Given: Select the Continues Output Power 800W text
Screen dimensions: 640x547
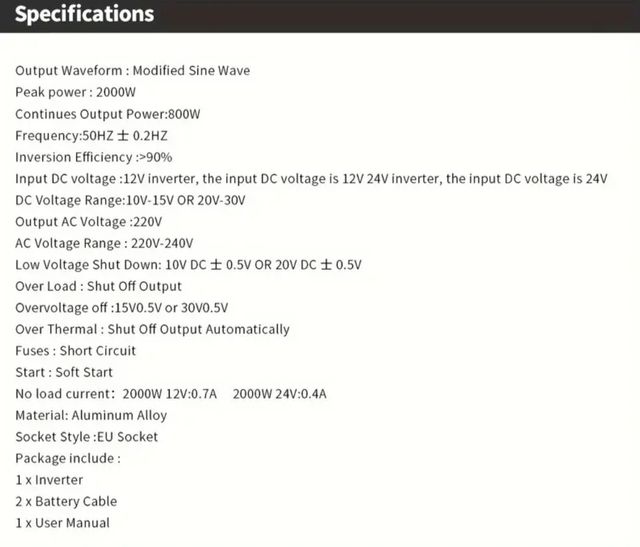Looking at the screenshot, I should tap(108, 114).
